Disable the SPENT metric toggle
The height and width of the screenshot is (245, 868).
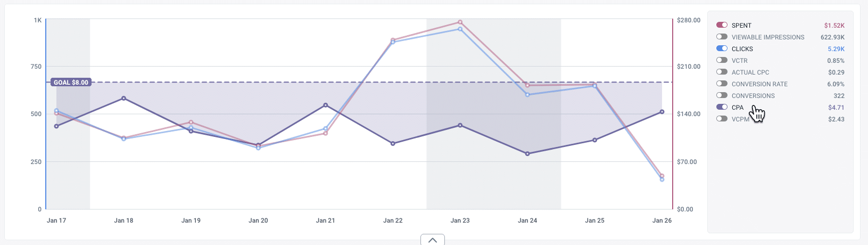(722, 25)
